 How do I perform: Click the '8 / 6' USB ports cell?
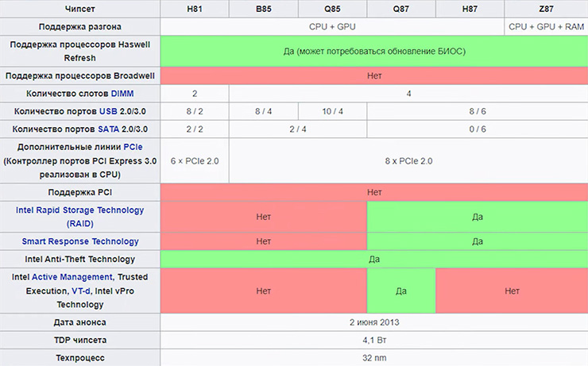478,111
